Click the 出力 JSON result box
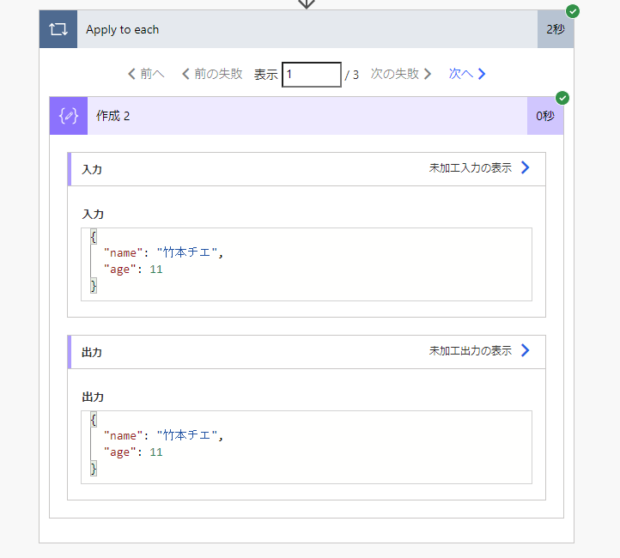The image size is (620, 558). (306, 446)
